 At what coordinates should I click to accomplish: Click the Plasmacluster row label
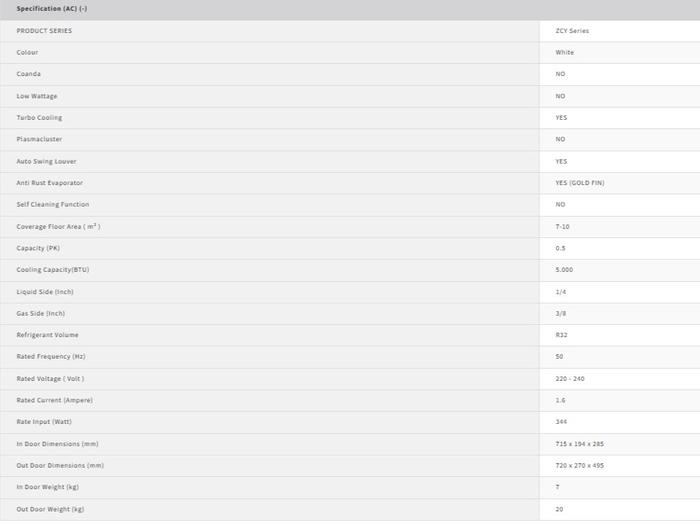(39, 139)
